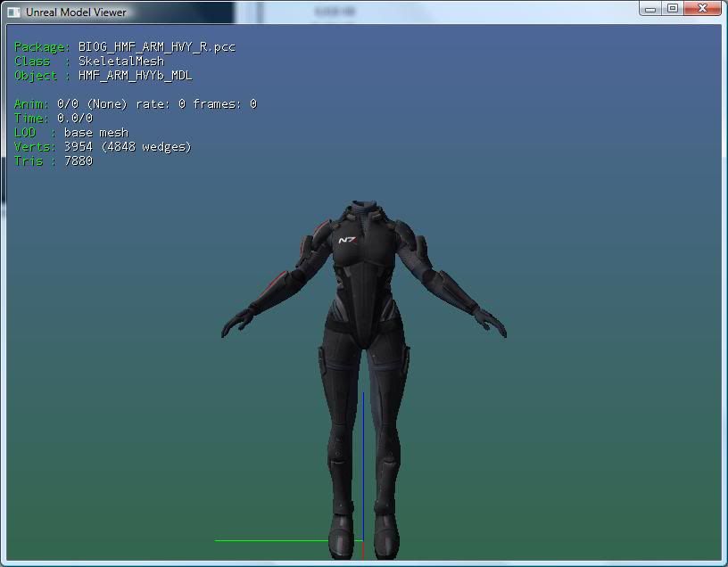Click the LOD 'base mesh' text
This screenshot has height=567, width=728.
[x=96, y=133]
